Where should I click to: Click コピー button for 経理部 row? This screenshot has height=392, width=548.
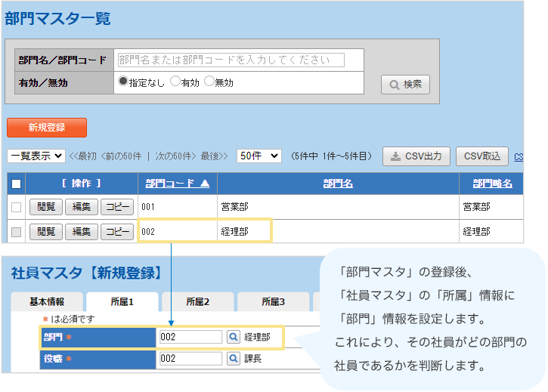(117, 232)
